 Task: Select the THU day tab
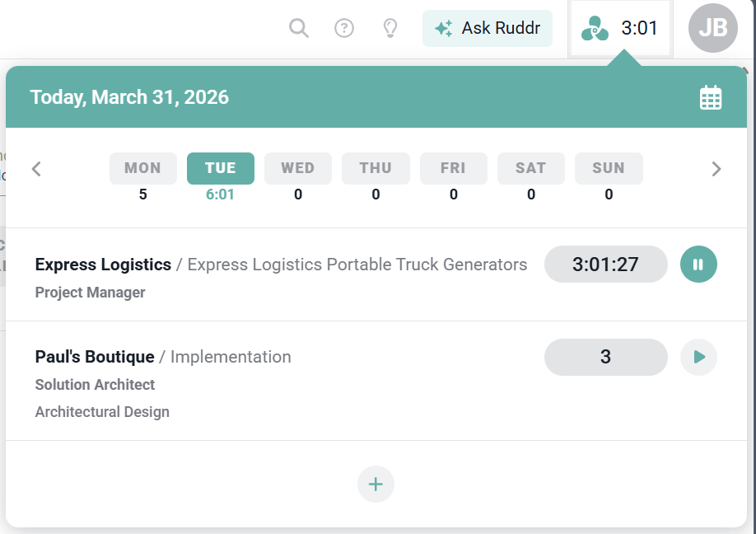(x=376, y=168)
